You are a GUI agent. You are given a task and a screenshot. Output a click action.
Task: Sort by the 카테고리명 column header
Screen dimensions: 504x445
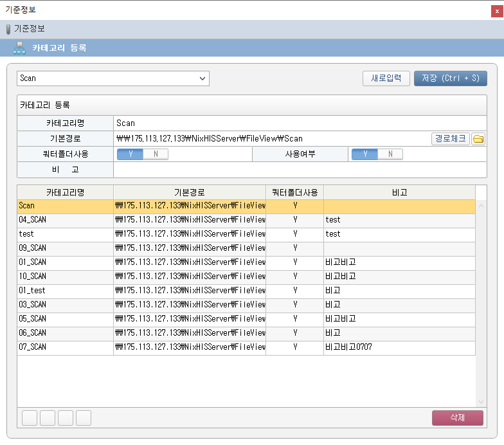pos(65,192)
